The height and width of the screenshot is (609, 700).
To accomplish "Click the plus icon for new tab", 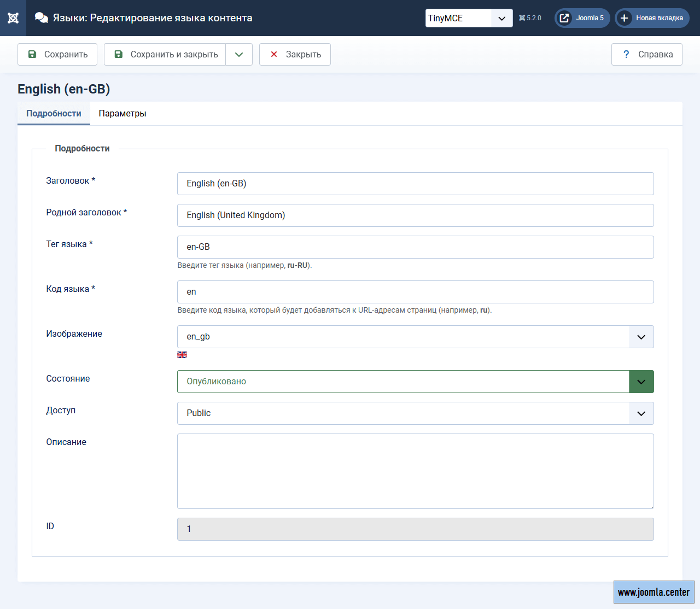I will pos(624,18).
